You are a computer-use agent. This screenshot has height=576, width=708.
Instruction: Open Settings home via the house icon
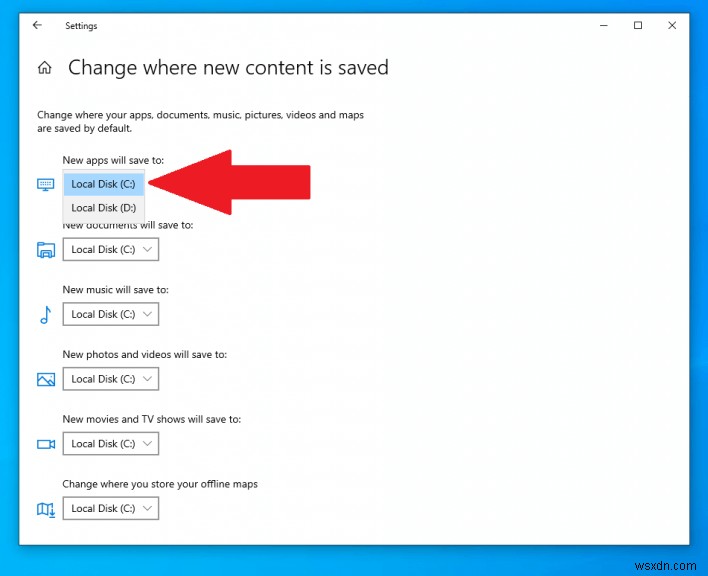(x=44, y=68)
